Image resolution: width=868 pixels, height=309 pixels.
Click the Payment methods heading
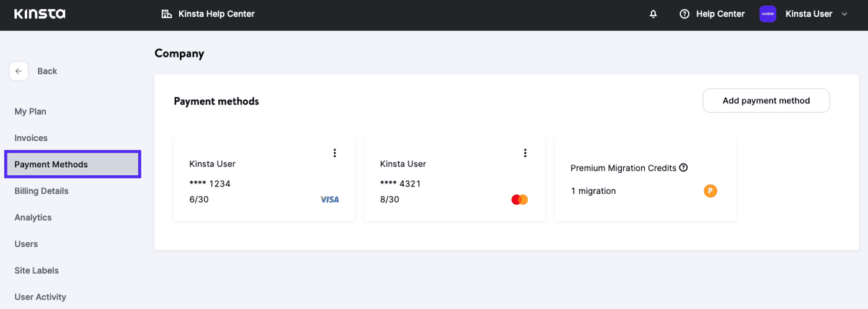pyautogui.click(x=216, y=101)
